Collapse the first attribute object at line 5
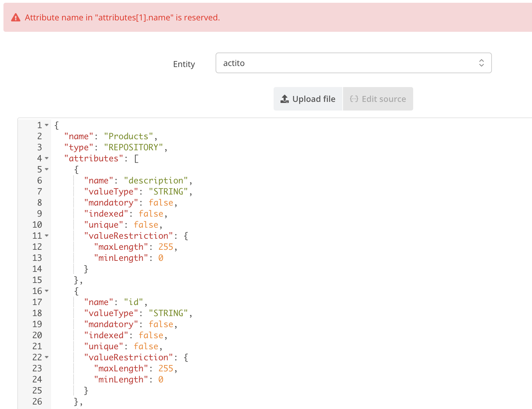The height and width of the screenshot is (409, 532). [47, 169]
